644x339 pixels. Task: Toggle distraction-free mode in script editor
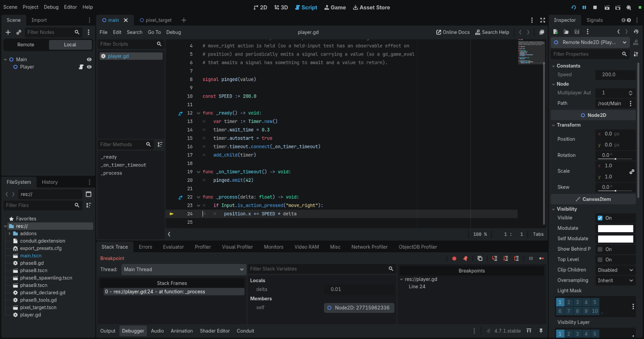[543, 20]
